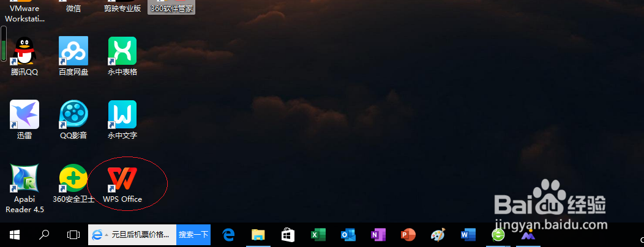Open the purple mountain icon on taskbar
This screenshot has height=247, width=644.
click(x=527, y=235)
